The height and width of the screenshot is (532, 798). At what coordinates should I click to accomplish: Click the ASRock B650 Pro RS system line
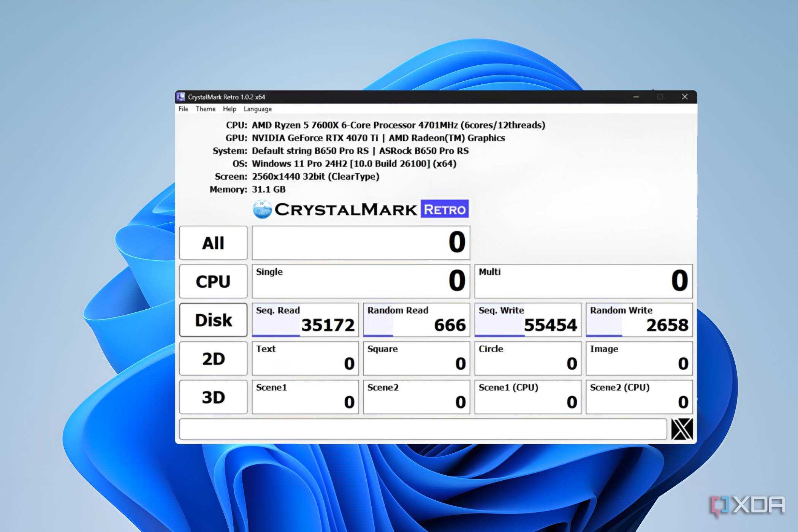[360, 151]
